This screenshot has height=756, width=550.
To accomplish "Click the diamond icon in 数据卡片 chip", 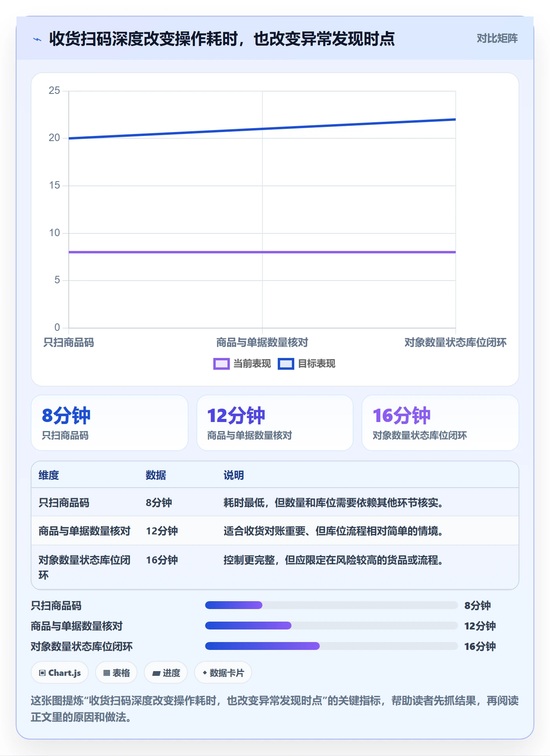I will (205, 673).
